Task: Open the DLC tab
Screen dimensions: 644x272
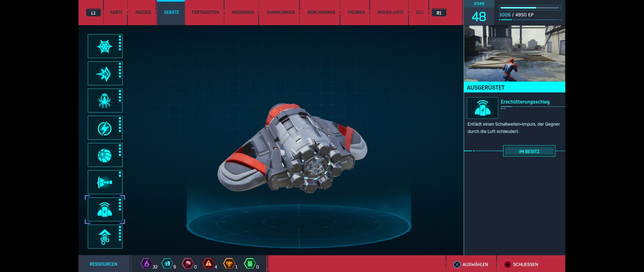Action: pos(420,12)
